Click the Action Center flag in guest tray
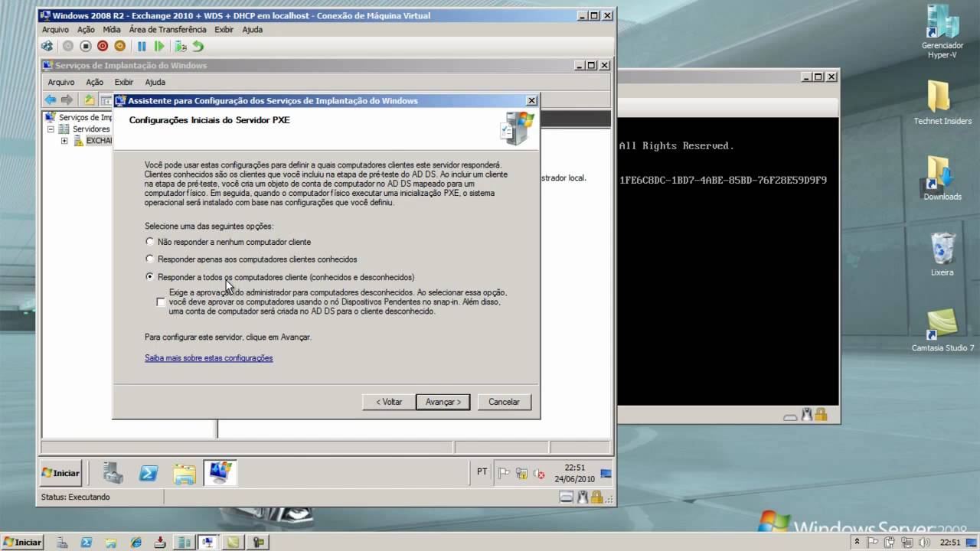This screenshot has height=551, width=980. pos(504,474)
